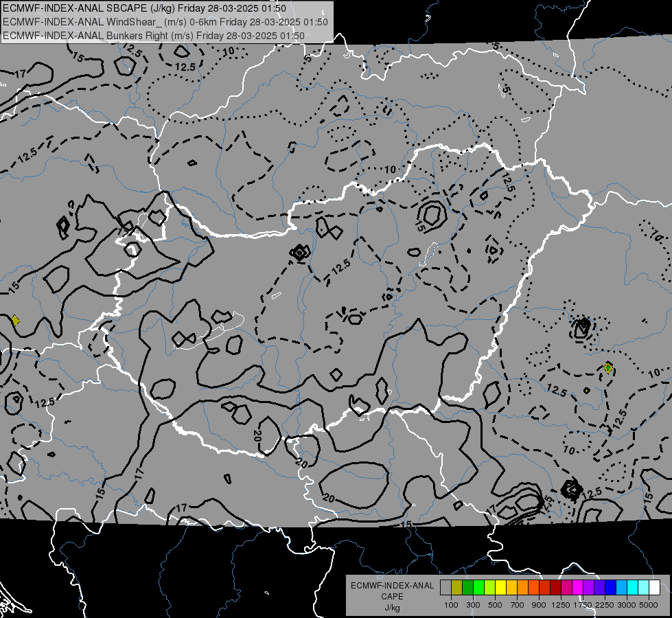
Task: Click the green-yellow CAPE diamond on the eastern map
Action: [x=607, y=367]
